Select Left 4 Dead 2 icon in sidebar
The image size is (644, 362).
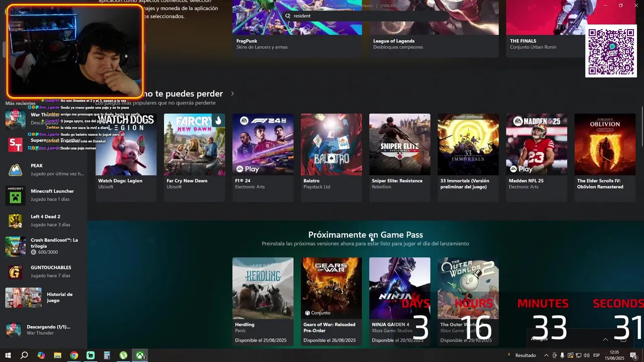click(15, 221)
